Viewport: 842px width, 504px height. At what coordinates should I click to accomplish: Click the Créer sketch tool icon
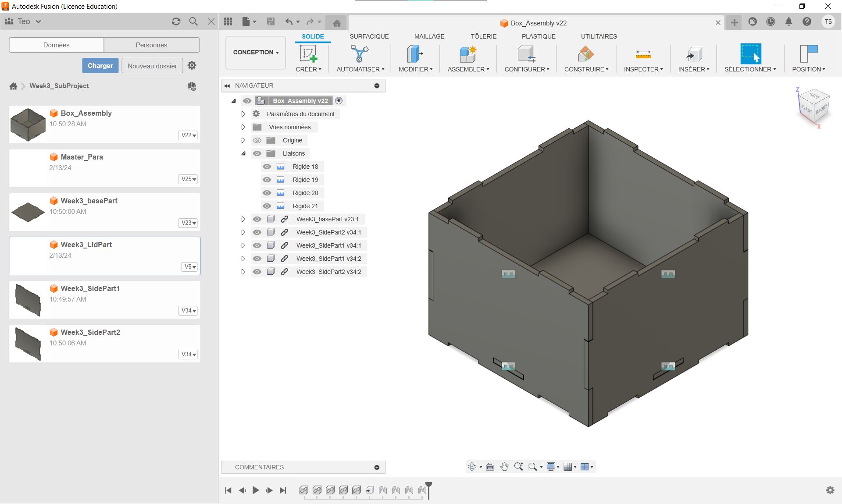click(308, 54)
